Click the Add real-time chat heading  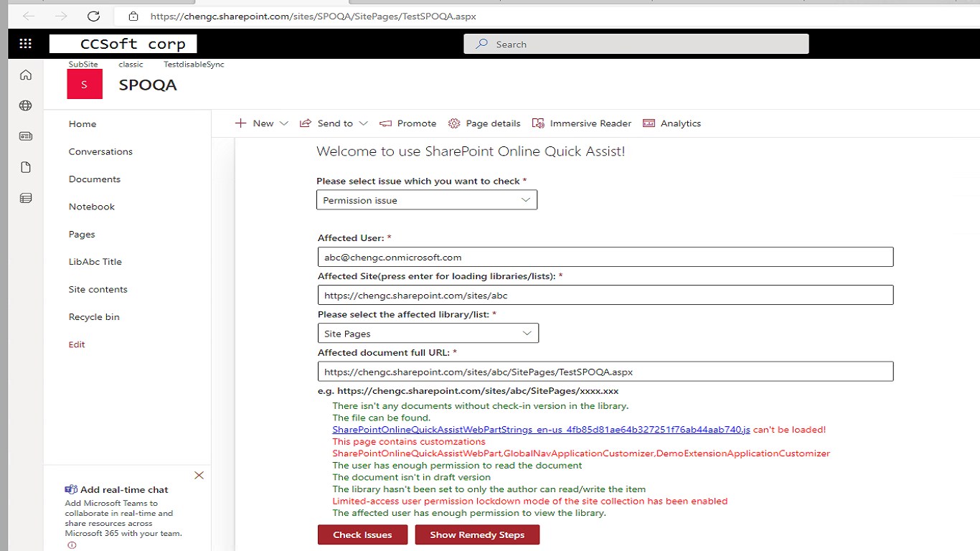[x=124, y=490]
